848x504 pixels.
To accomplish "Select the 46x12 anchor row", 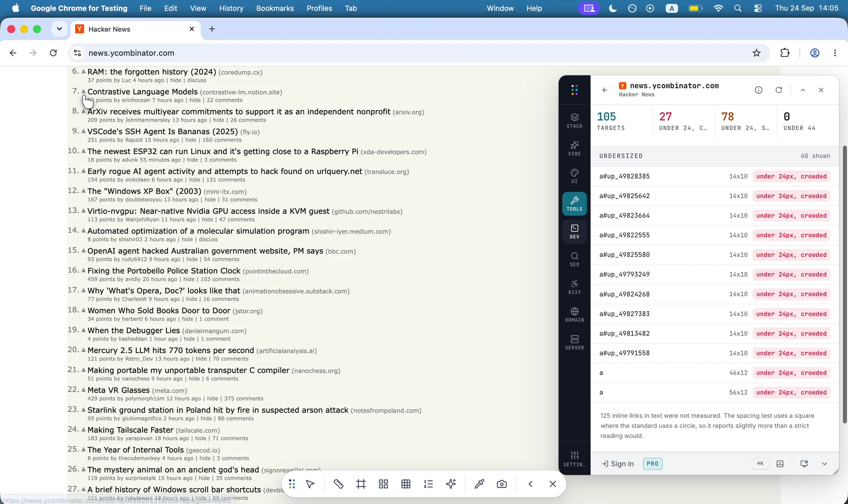I will coord(715,373).
